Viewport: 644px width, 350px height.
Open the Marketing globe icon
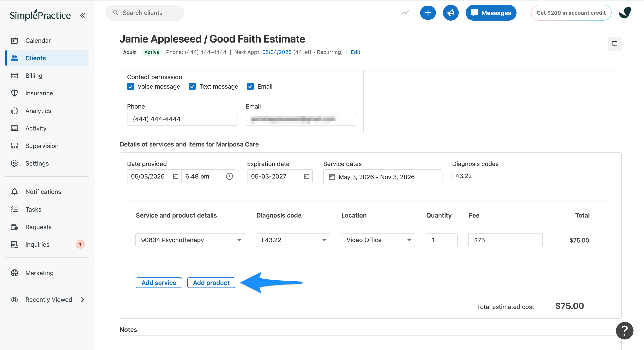pos(14,273)
